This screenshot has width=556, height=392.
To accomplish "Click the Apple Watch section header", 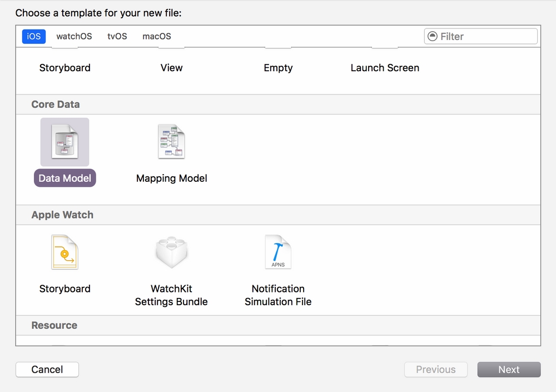I will coord(62,215).
